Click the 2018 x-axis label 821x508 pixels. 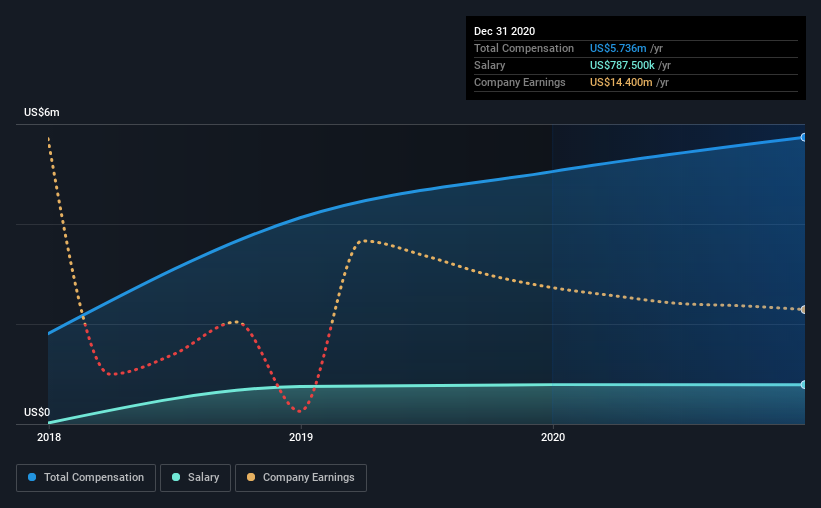49,437
